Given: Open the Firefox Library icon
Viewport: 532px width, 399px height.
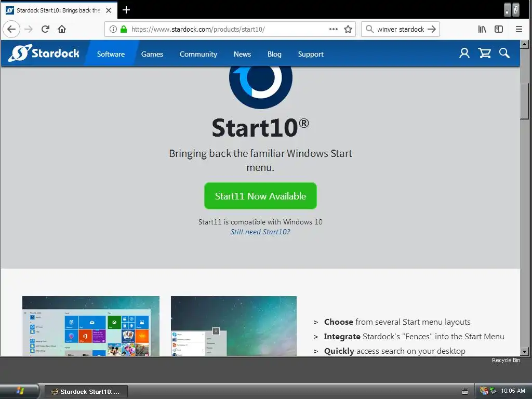Looking at the screenshot, I should 482,29.
